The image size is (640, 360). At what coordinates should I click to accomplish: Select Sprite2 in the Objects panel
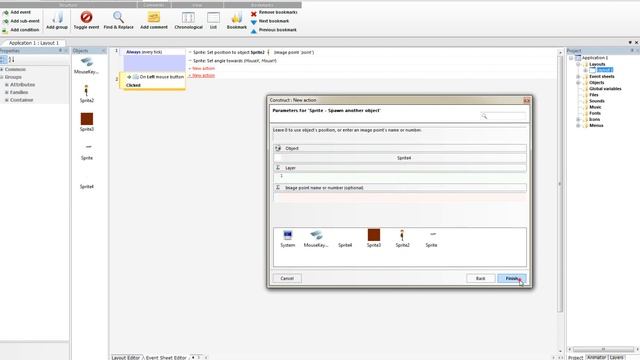tap(87, 94)
